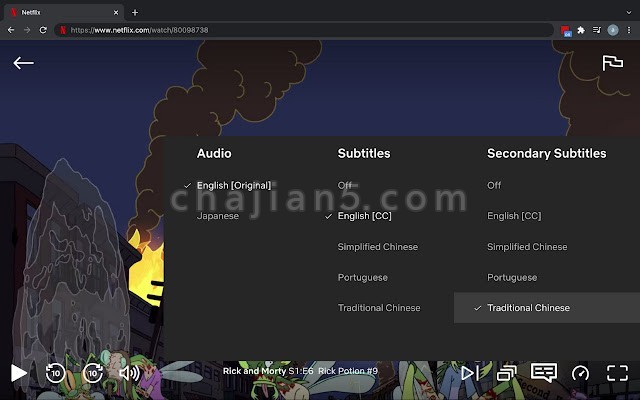The height and width of the screenshot is (400, 640).
Task: Toggle the audio and subtitles menu icon
Action: [544, 372]
